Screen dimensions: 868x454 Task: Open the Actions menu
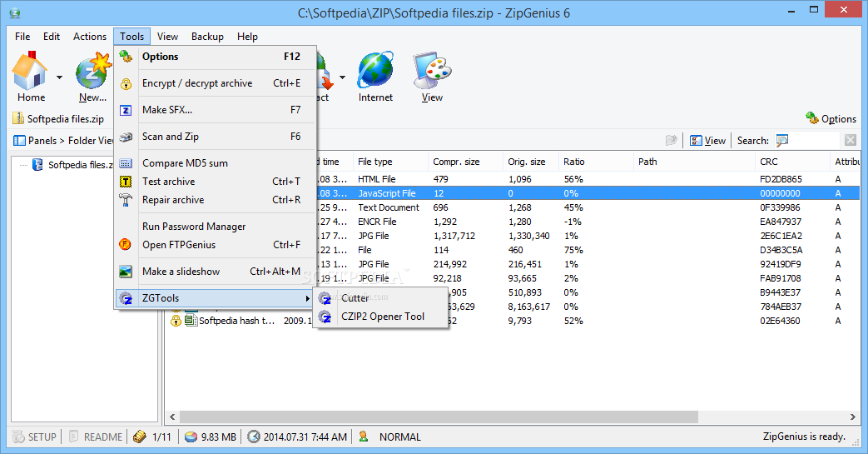(x=90, y=37)
